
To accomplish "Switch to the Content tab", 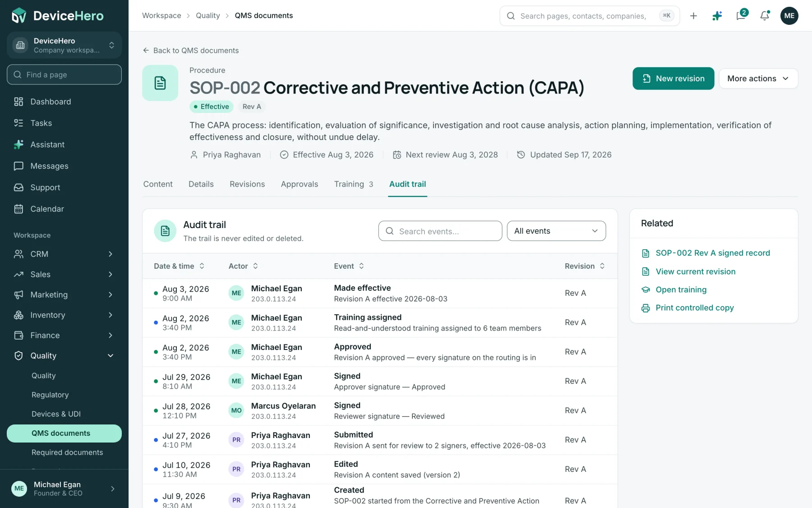I will coord(158,184).
